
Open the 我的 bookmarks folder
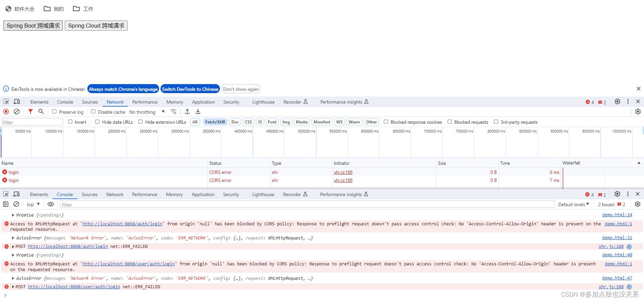coord(54,9)
